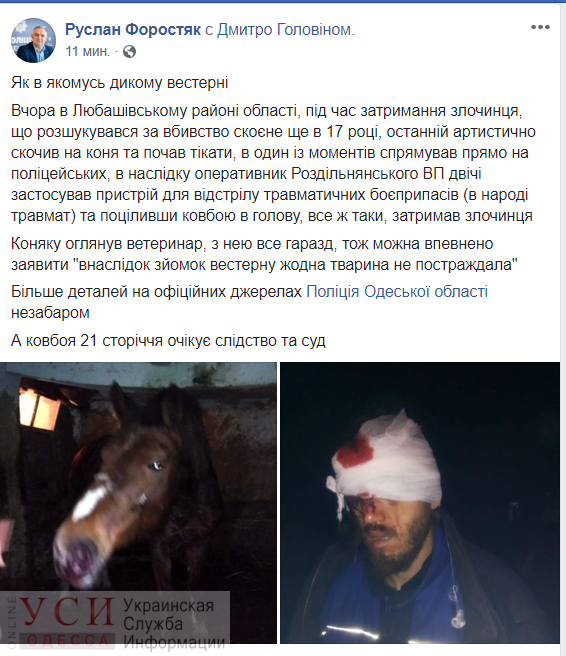Open the three-dots post options menu
Viewport: 566px width, 656px height.
click(x=540, y=28)
